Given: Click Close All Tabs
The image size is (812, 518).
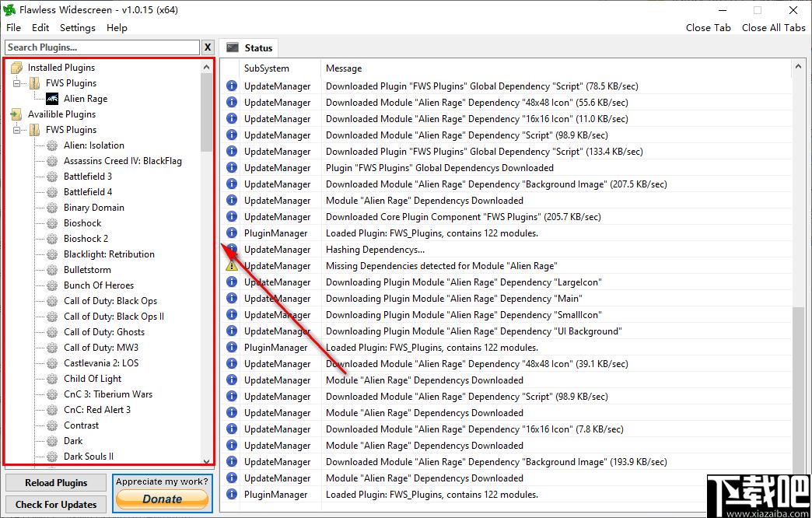Looking at the screenshot, I should pos(774,28).
